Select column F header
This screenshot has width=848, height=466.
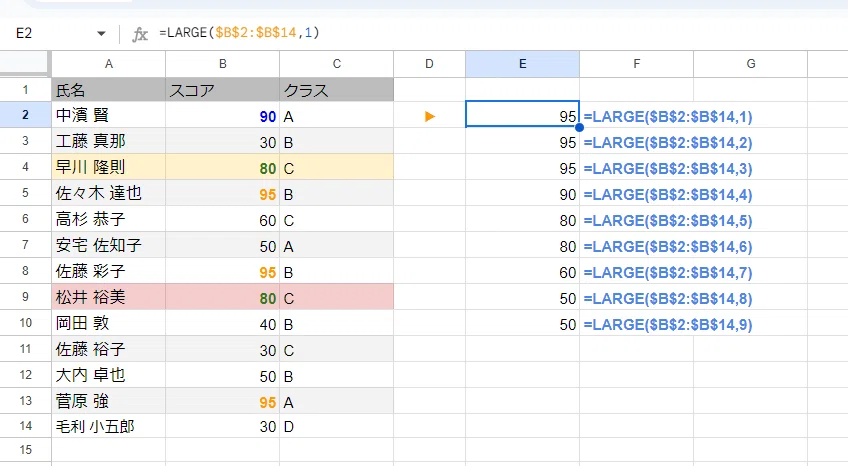637,64
